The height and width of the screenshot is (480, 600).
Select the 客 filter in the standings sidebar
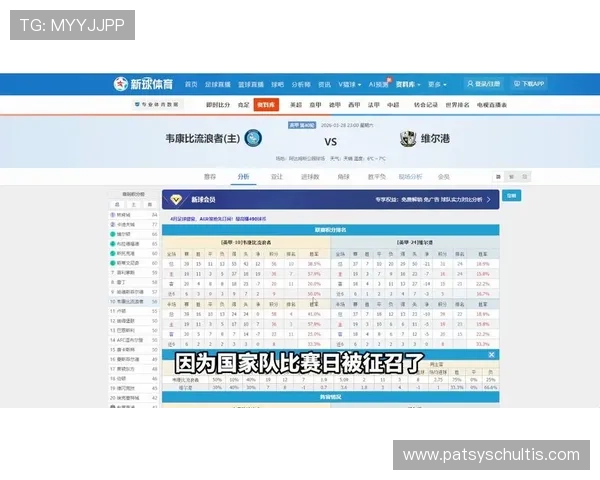pyautogui.click(x=150, y=204)
